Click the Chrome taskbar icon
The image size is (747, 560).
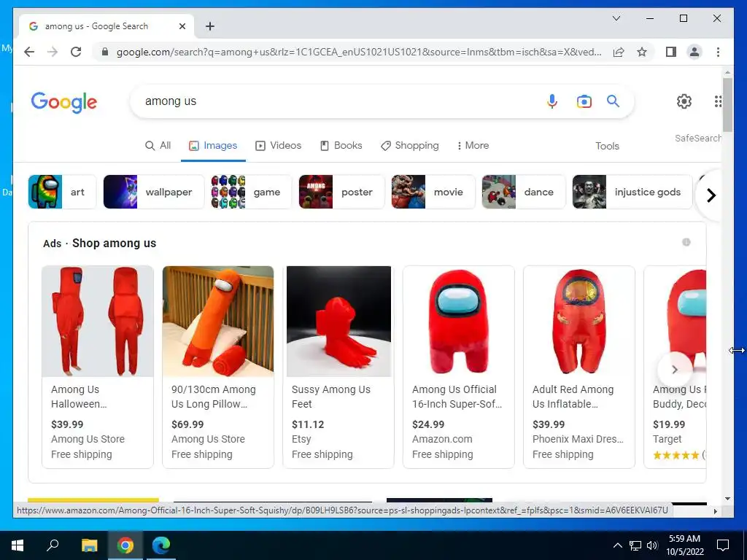[x=125, y=545]
